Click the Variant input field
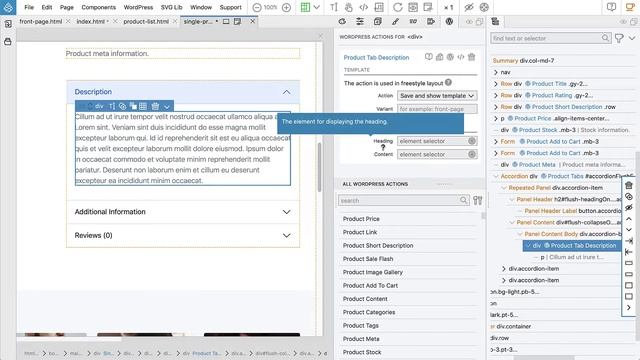The height and width of the screenshot is (360, 640). 437,109
